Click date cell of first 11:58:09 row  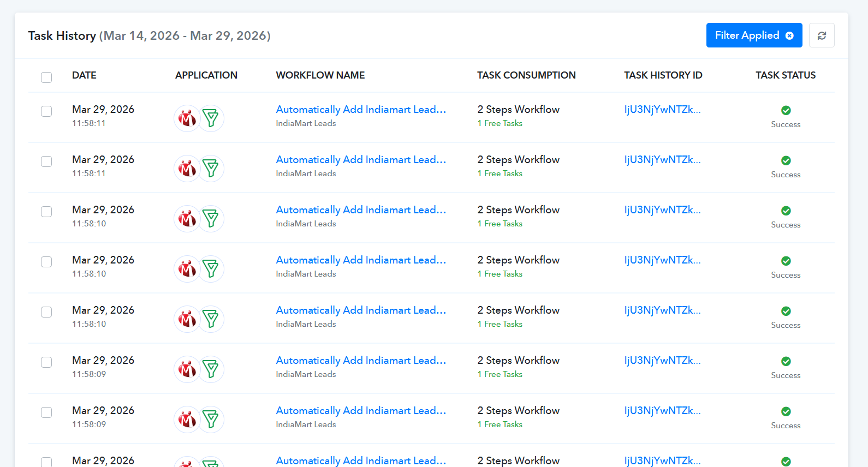click(103, 367)
